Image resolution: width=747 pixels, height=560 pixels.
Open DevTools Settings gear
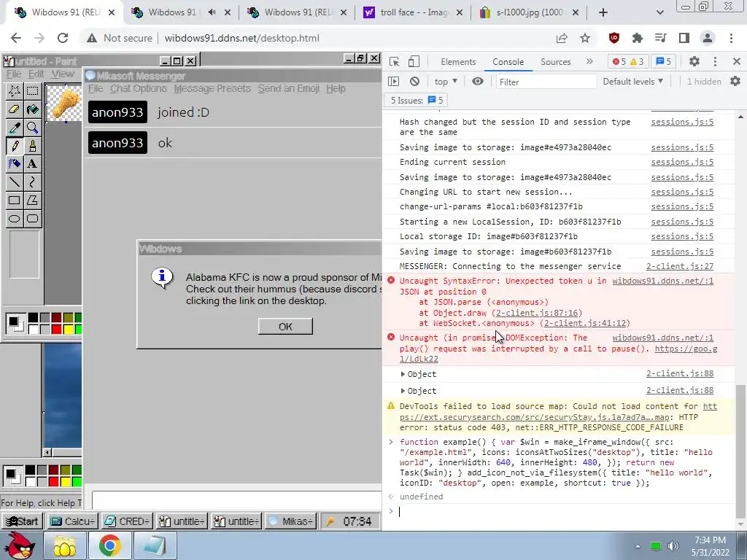(694, 61)
